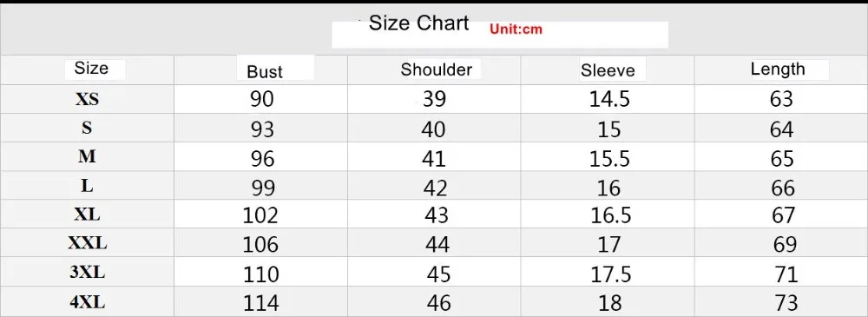The width and height of the screenshot is (868, 317).
Task: Click the length value 73 for 4XL
Action: point(786,303)
